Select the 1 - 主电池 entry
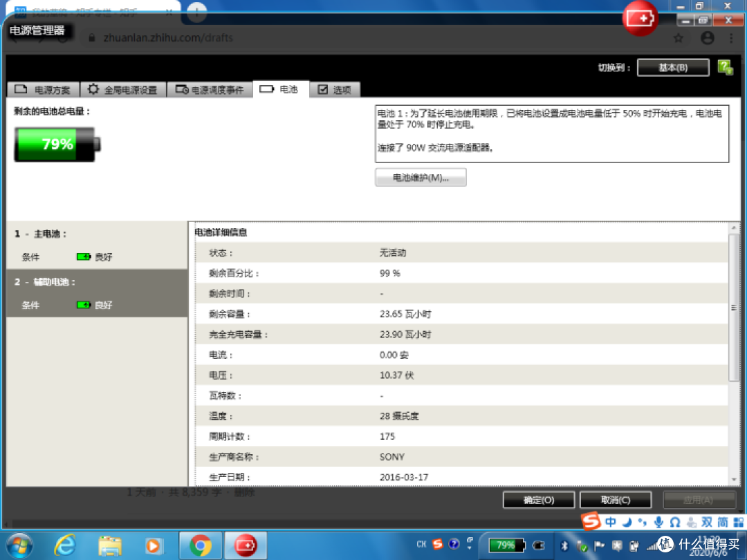The height and width of the screenshot is (560, 747). [98, 245]
